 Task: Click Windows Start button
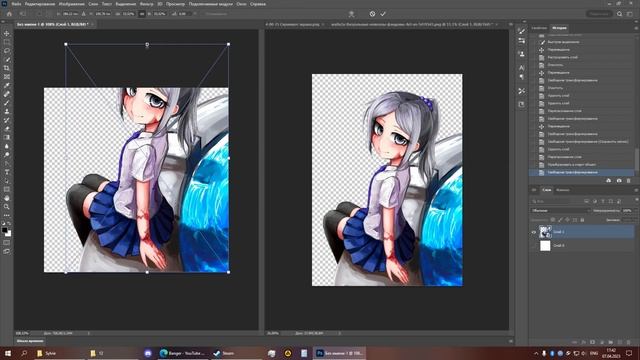click(8, 353)
